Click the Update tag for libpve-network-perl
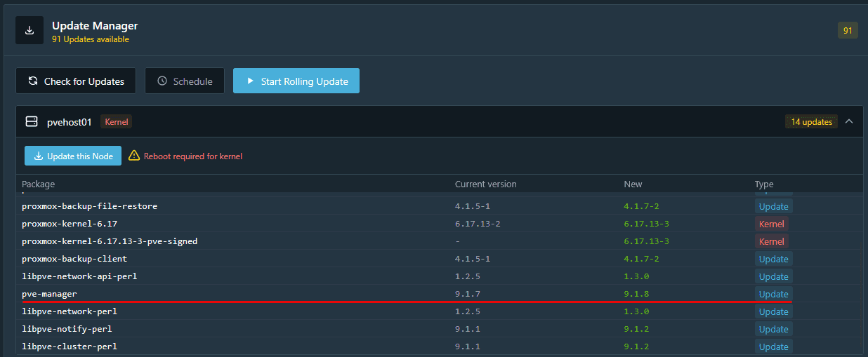Viewport: 868px width, 357px height. (x=774, y=311)
